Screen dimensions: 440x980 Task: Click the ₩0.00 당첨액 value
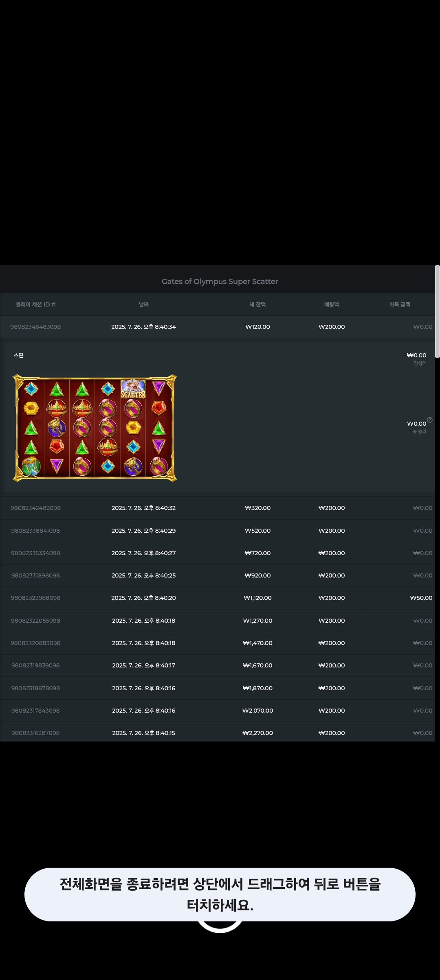pyautogui.click(x=416, y=355)
